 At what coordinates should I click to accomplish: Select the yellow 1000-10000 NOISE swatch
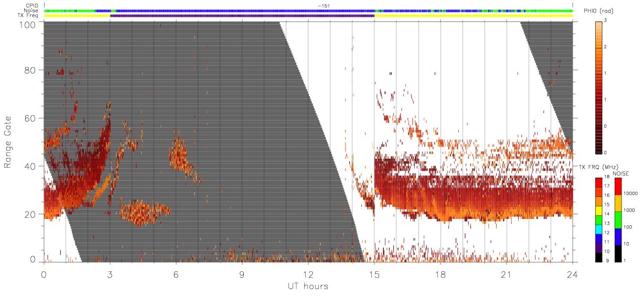617,203
